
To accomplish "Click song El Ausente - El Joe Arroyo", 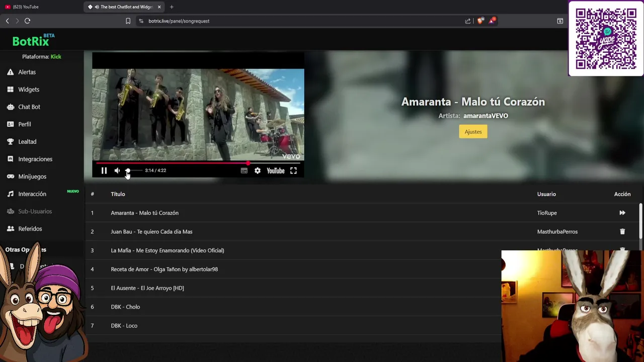I will click(x=147, y=288).
